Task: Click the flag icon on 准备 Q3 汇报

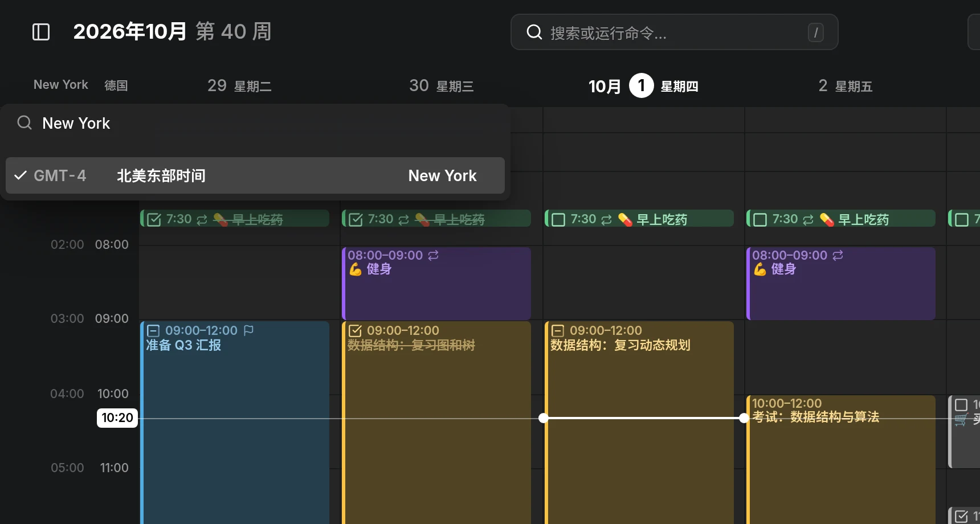Action: (248, 330)
